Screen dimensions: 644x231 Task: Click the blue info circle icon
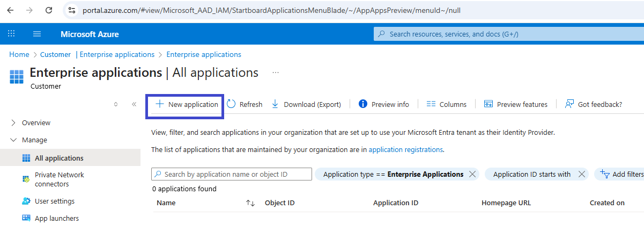click(362, 104)
